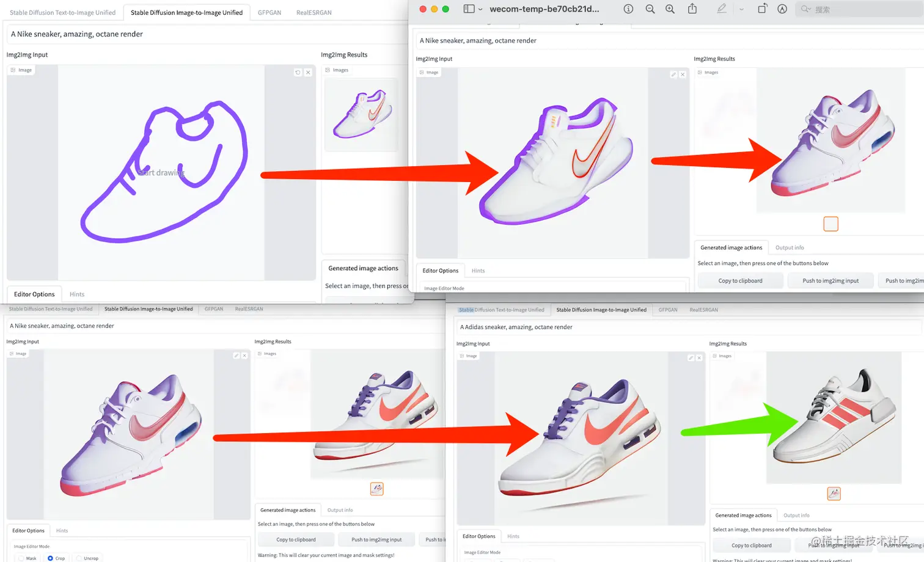Rotate the image with the Preview rotate icon

(763, 9)
